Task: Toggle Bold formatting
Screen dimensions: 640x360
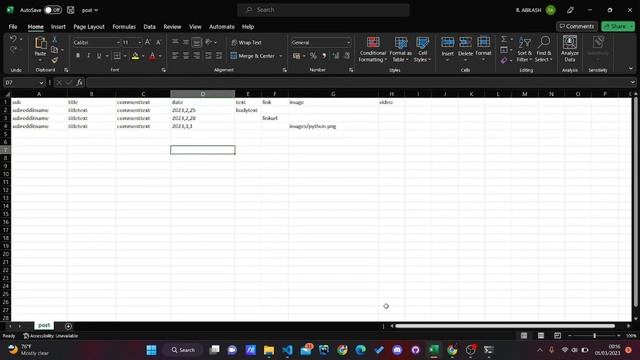Action: point(78,56)
